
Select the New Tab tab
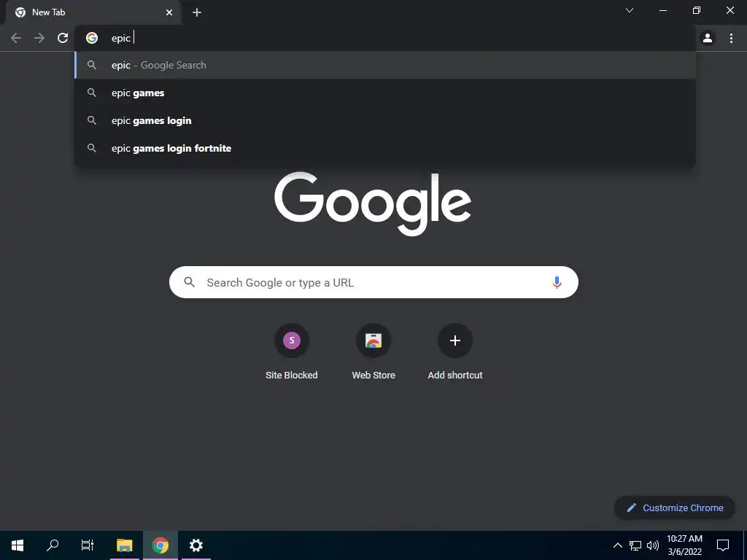pyautogui.click(x=93, y=12)
